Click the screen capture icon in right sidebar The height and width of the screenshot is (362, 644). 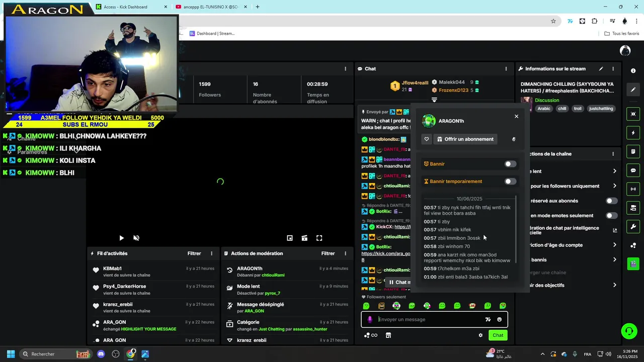coord(633,114)
